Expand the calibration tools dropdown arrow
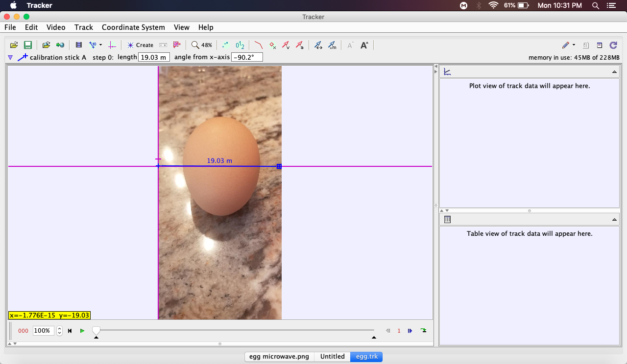The image size is (627, 364). tap(100, 45)
